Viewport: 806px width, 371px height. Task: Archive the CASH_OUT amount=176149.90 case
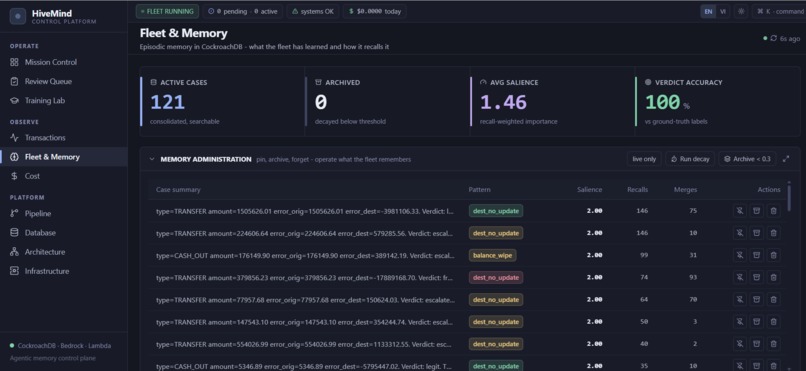tap(756, 255)
